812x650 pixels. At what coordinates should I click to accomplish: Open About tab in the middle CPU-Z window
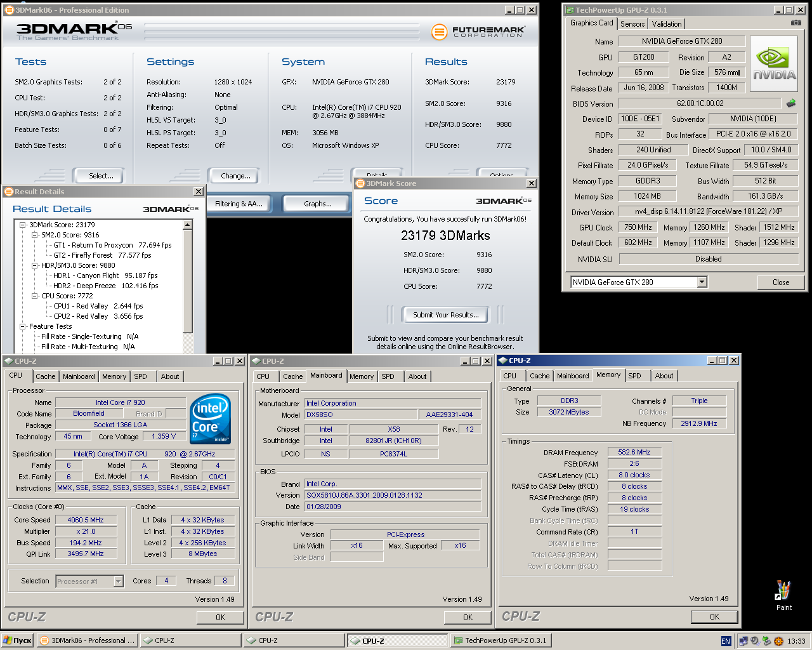417,376
